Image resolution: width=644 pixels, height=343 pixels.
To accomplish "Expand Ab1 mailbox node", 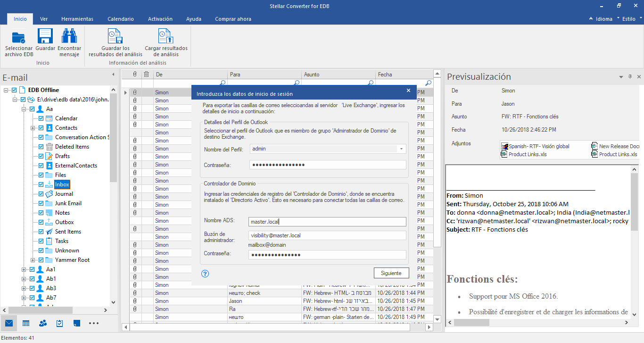I will (24, 279).
